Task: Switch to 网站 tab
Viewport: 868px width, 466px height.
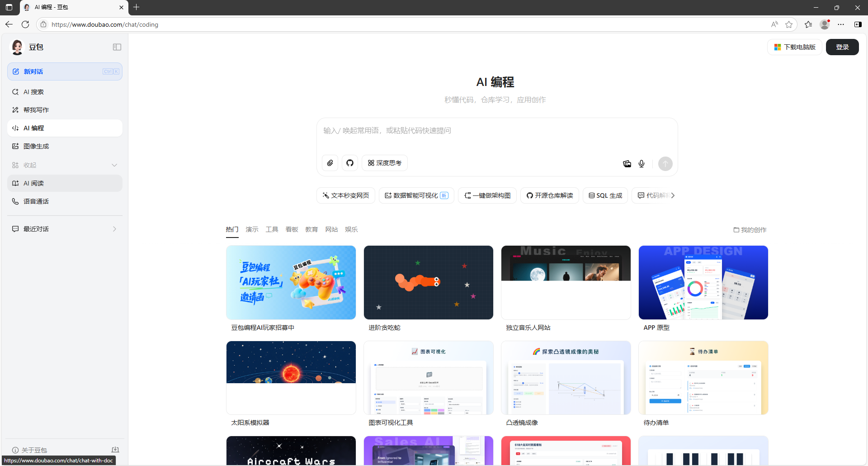Action: (x=331, y=230)
